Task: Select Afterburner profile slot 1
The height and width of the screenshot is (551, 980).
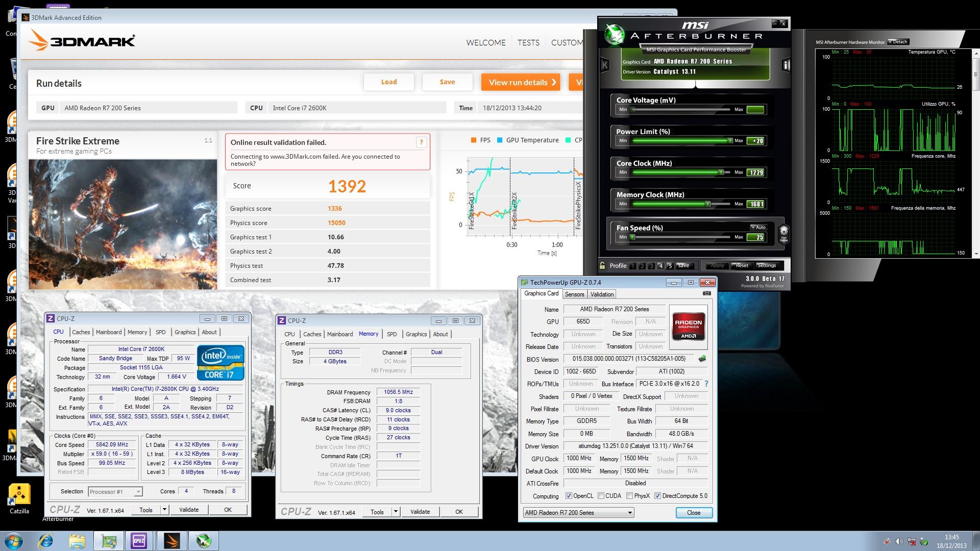Action: (633, 266)
